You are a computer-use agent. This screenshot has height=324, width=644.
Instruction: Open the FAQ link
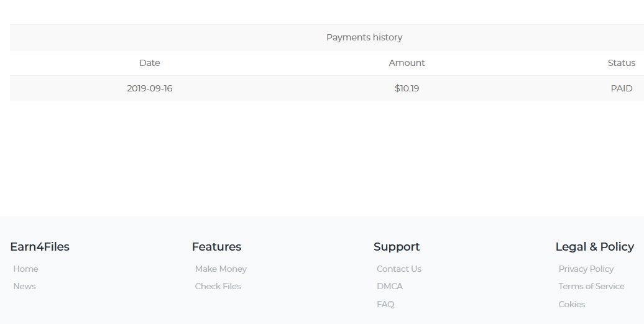(x=385, y=304)
